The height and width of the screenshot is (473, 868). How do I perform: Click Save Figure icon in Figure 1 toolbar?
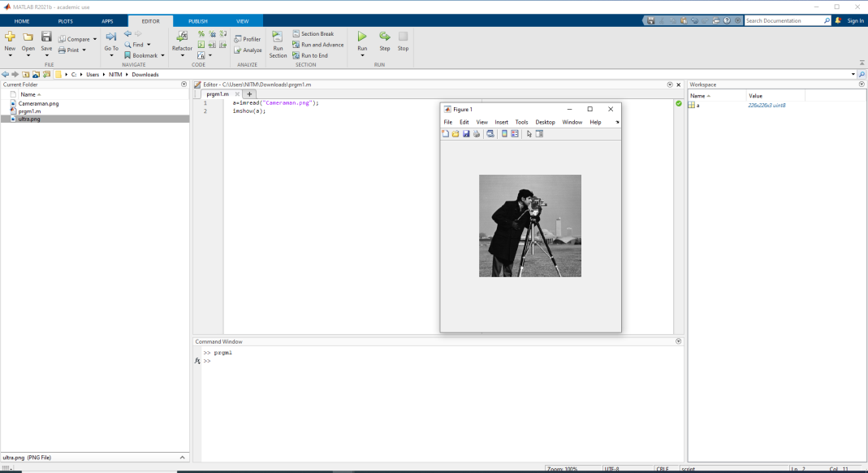(466, 134)
